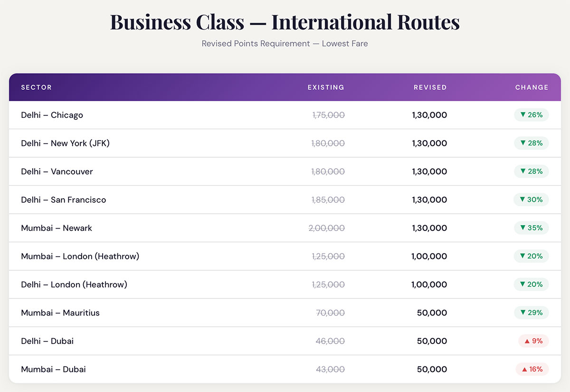Sort by the EXISTING column header
570x392 pixels.
(325, 87)
